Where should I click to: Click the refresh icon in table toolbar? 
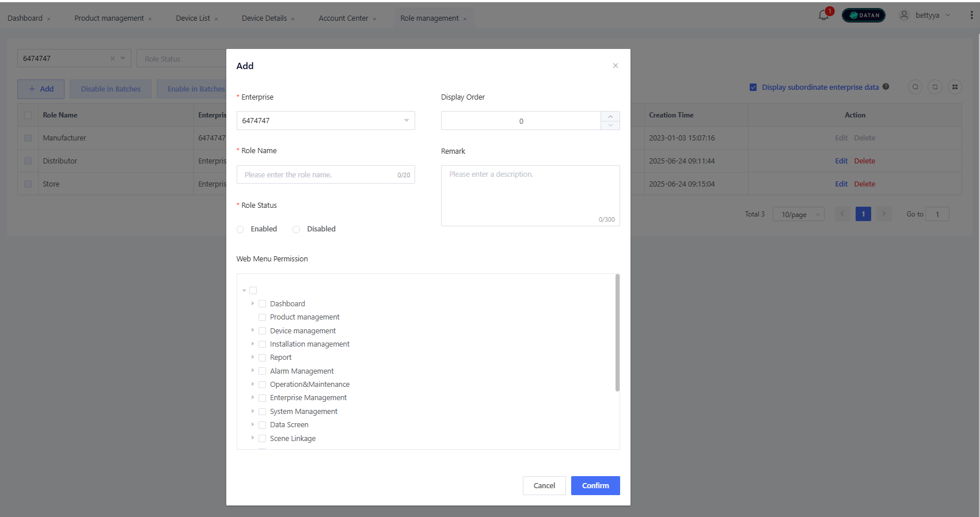(x=935, y=87)
